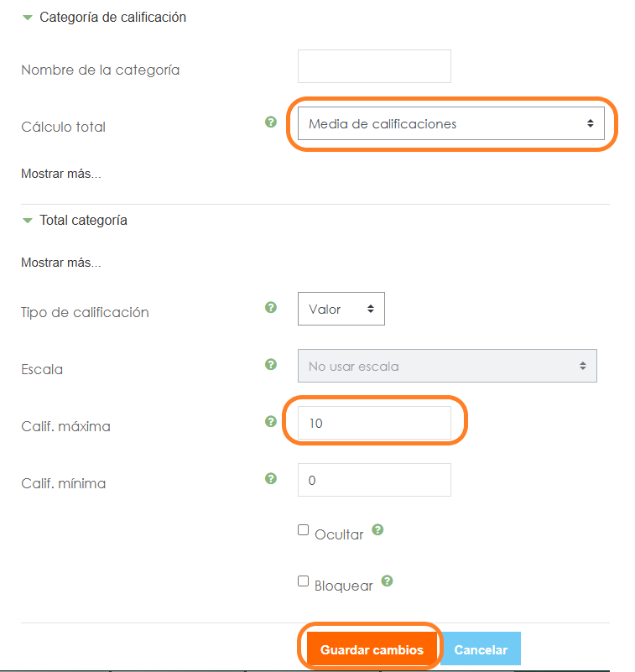
Task: Open the Media de calificaciones dropdown
Action: [x=450, y=123]
